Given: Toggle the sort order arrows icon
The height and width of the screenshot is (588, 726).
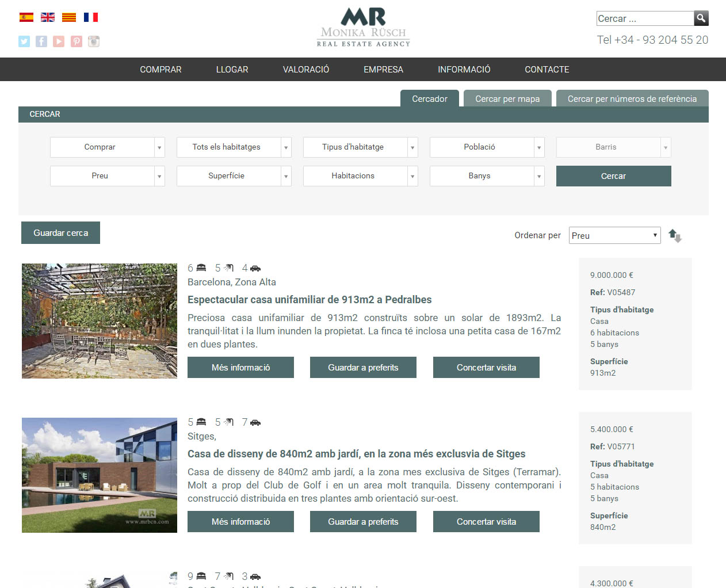Looking at the screenshot, I should (675, 235).
